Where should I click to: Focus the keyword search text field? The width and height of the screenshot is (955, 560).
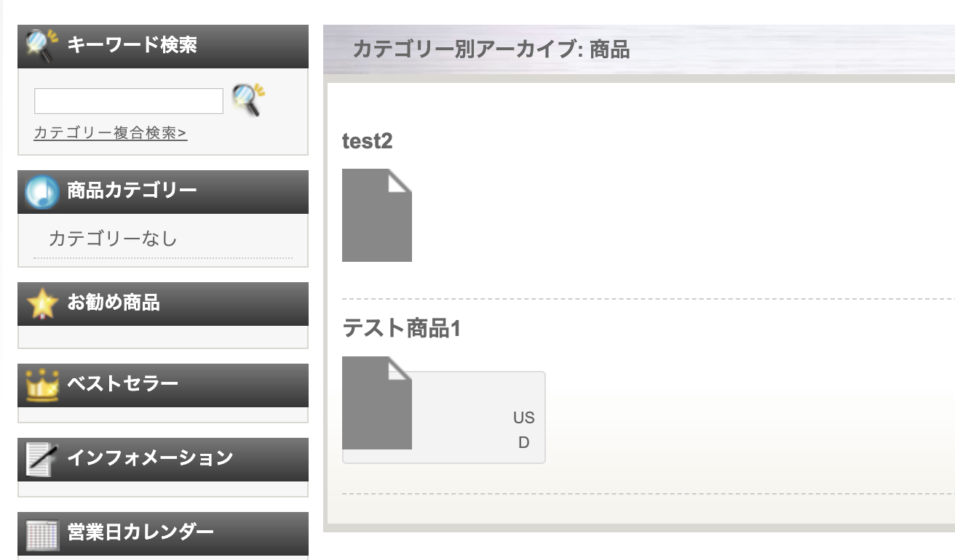[129, 101]
